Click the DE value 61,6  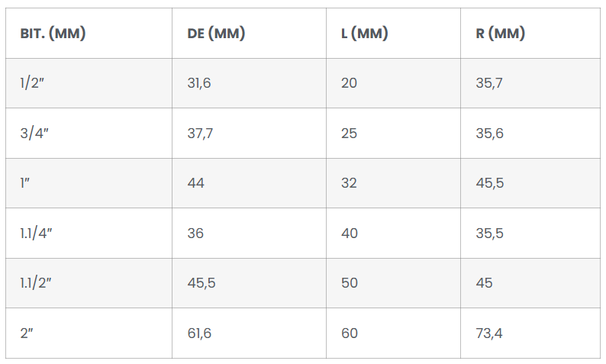click(199, 333)
